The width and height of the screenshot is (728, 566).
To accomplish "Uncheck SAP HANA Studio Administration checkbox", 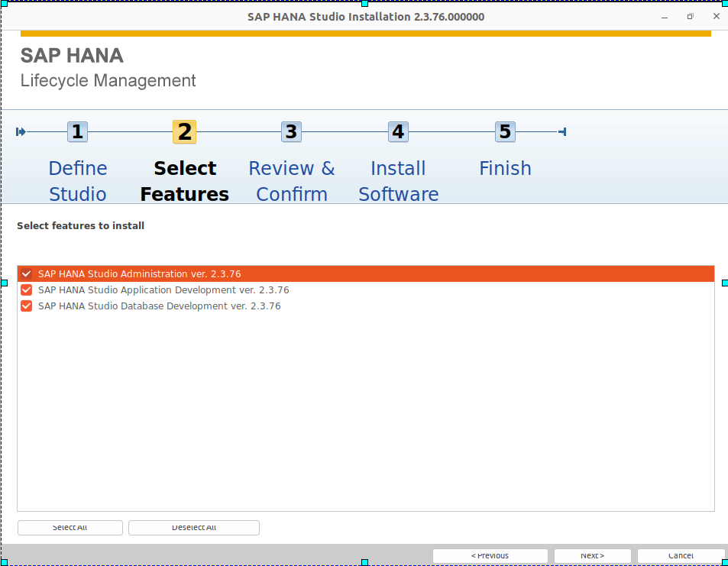I will click(27, 274).
